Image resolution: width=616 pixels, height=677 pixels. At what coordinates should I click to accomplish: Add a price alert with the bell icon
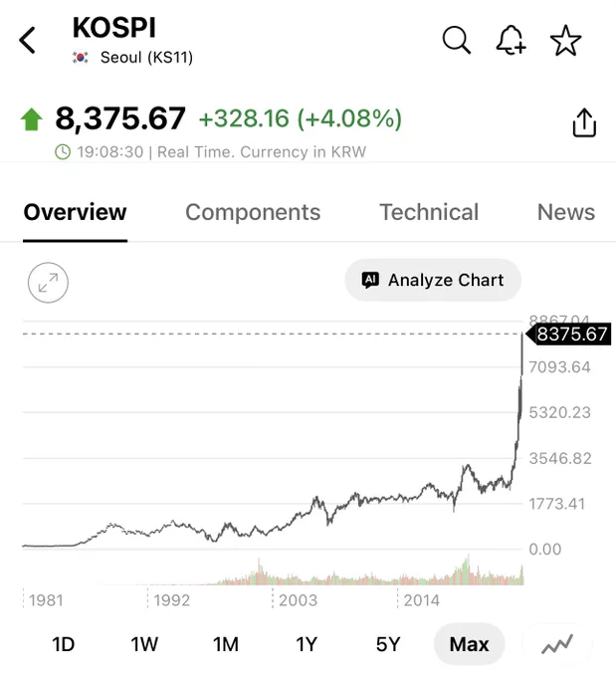click(x=511, y=40)
